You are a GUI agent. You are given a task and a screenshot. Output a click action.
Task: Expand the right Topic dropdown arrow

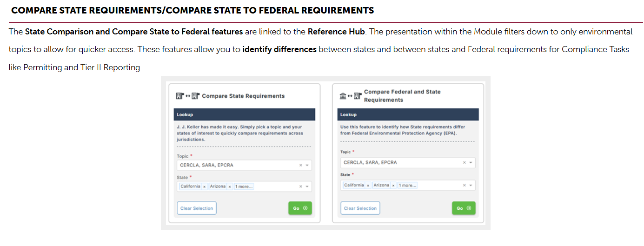pos(471,162)
